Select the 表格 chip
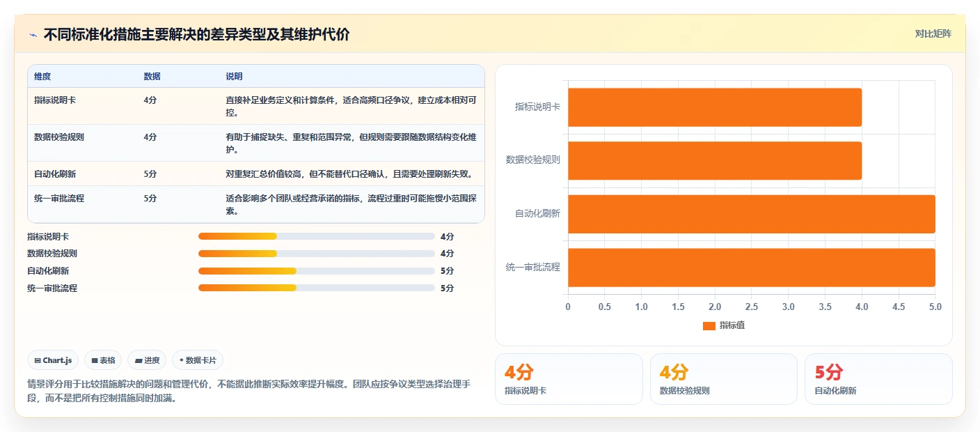The width and height of the screenshot is (980, 432). tap(103, 360)
